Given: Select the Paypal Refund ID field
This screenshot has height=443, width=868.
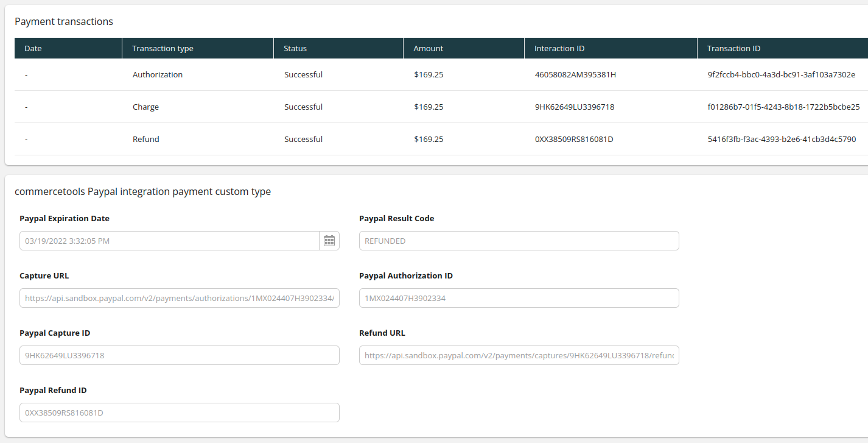Looking at the screenshot, I should tap(179, 413).
